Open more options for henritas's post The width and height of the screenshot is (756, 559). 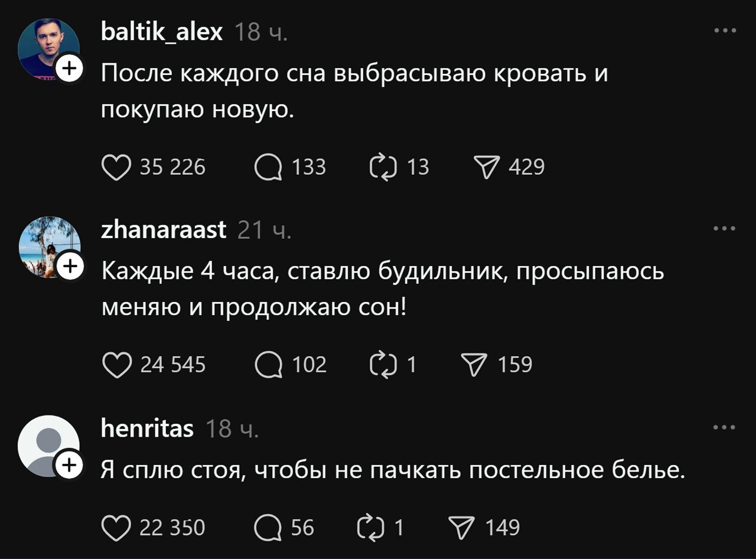tap(725, 427)
